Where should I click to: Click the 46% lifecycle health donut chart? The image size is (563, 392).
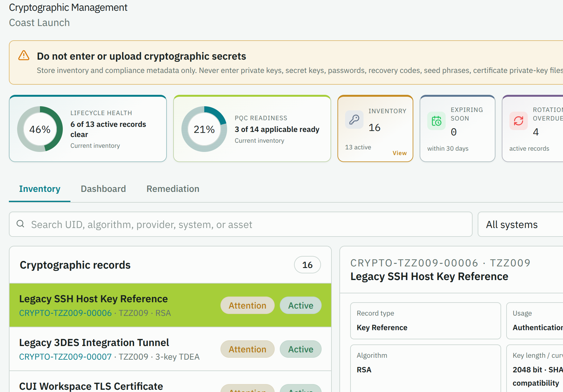click(40, 129)
